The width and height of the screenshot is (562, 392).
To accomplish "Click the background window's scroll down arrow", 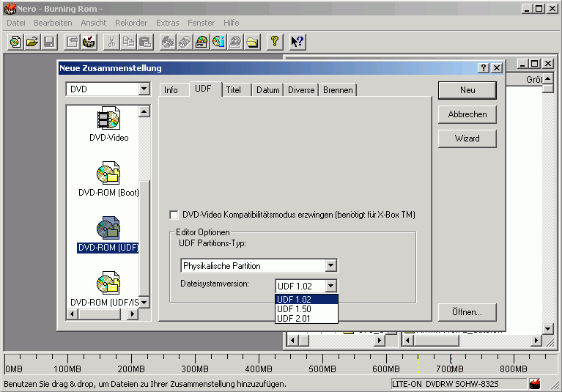I will (547, 328).
